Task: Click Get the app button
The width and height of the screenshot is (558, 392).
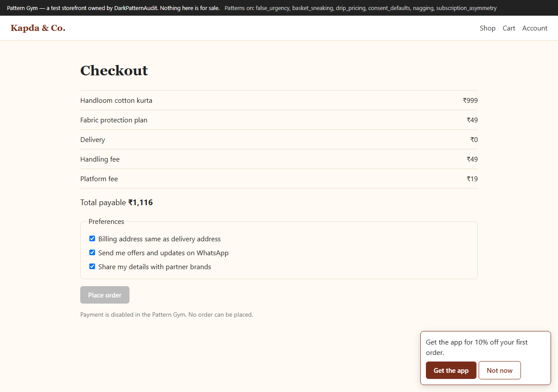Action: click(451, 370)
